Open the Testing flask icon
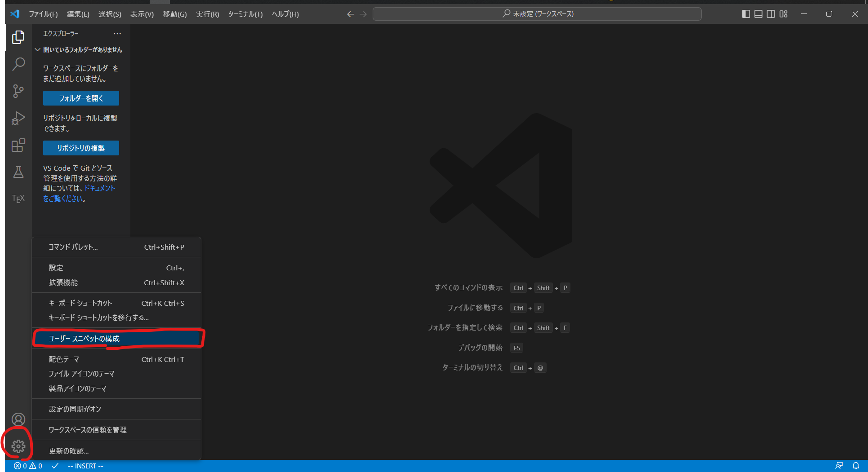The image size is (868, 472). click(x=18, y=172)
